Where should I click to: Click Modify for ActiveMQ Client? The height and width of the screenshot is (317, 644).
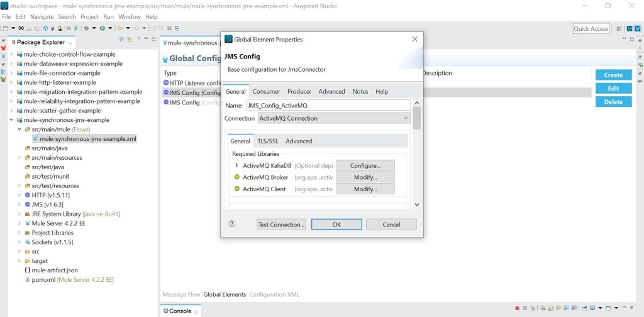365,189
